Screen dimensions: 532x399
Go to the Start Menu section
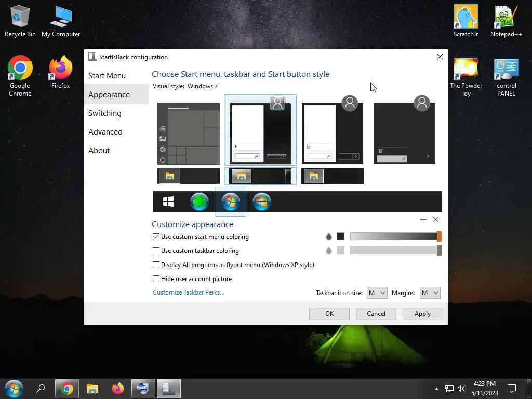pos(116,76)
